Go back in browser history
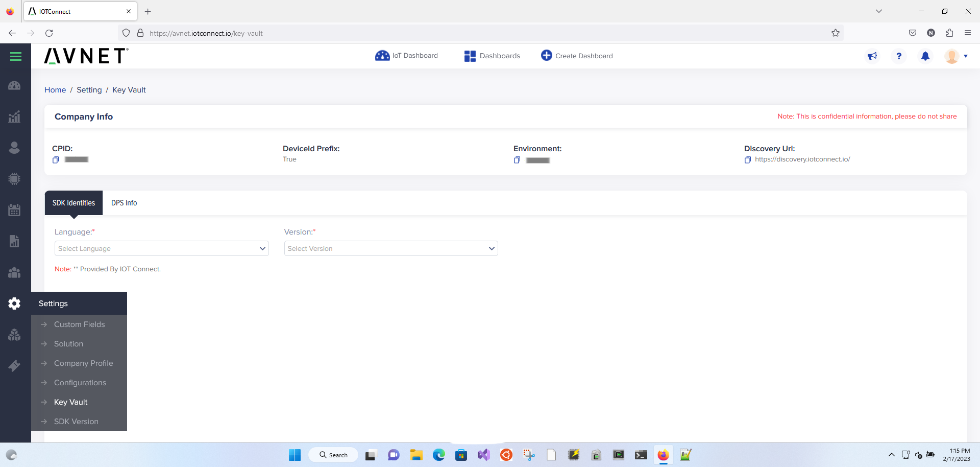 tap(12, 33)
